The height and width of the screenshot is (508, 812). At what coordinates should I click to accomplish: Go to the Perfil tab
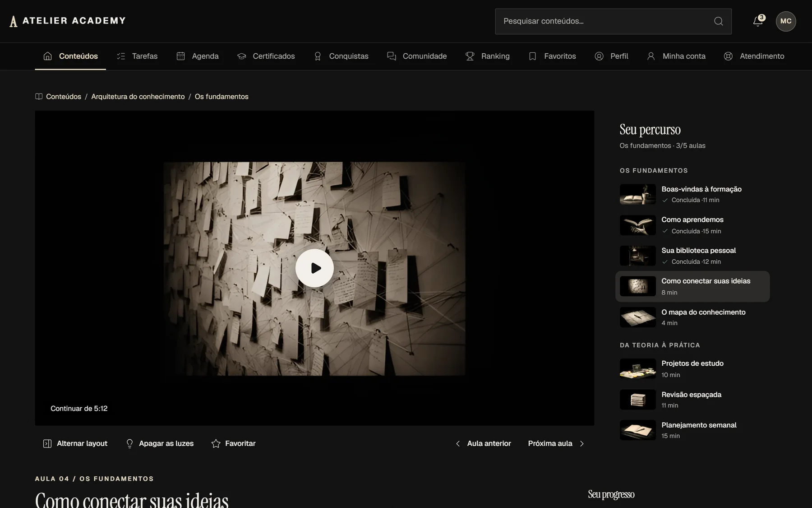(x=611, y=56)
